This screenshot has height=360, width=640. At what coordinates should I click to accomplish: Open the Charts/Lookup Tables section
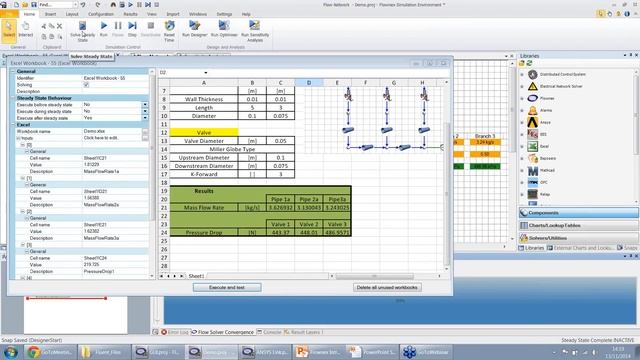[578, 225]
